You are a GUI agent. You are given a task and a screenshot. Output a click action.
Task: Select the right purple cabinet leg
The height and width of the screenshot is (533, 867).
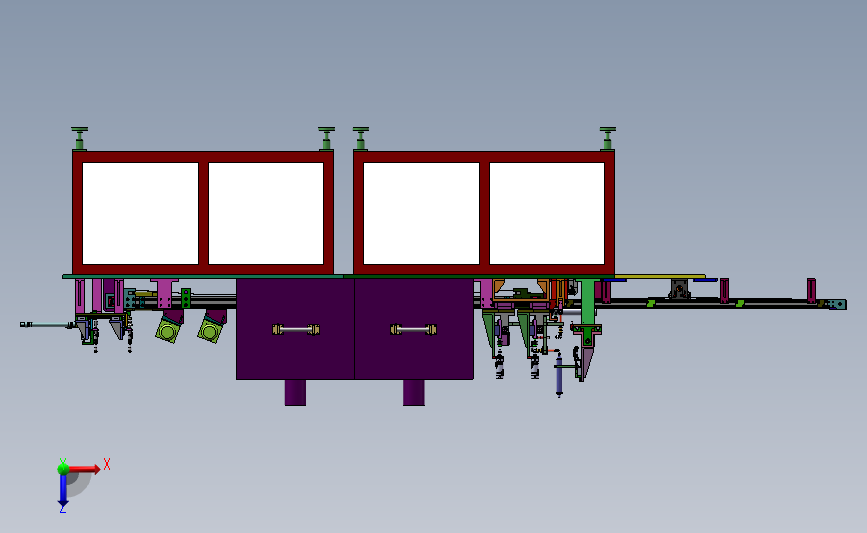click(x=414, y=393)
